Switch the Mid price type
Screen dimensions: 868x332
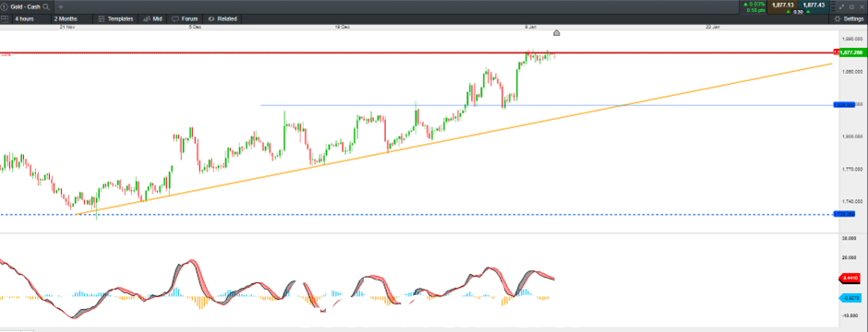pyautogui.click(x=153, y=18)
